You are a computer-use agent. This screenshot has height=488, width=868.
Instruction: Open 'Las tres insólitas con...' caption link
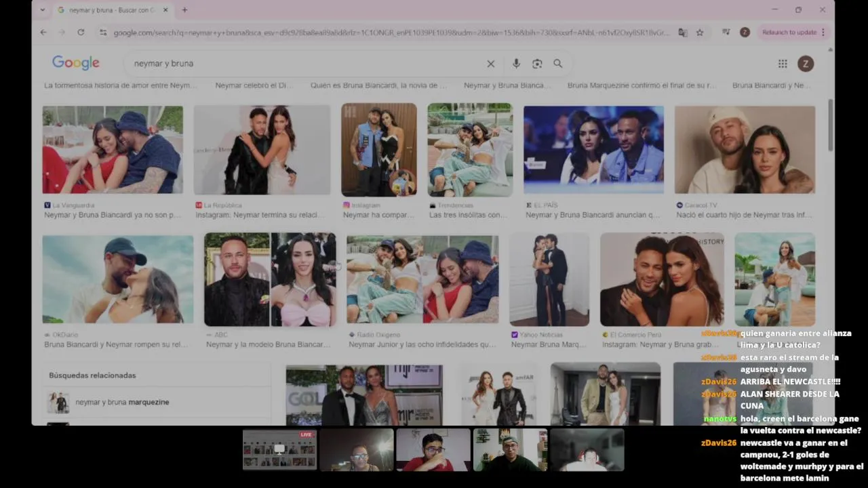468,215
